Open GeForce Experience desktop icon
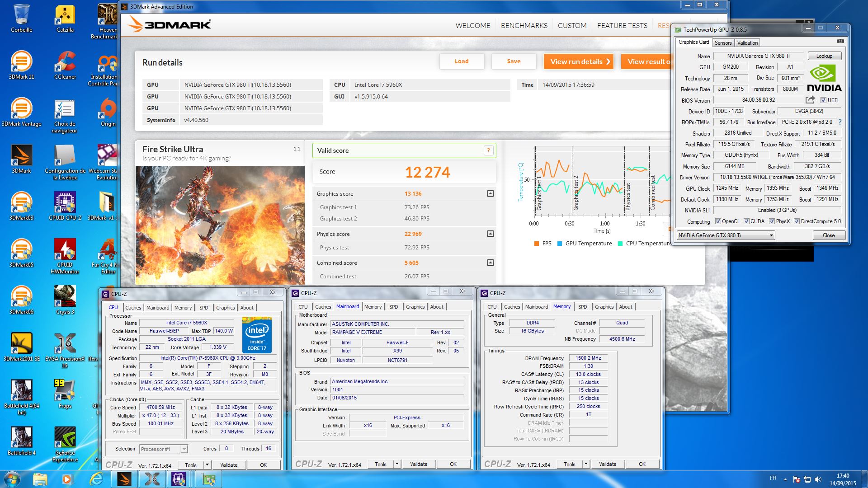The width and height of the screenshot is (868, 488). 65,445
